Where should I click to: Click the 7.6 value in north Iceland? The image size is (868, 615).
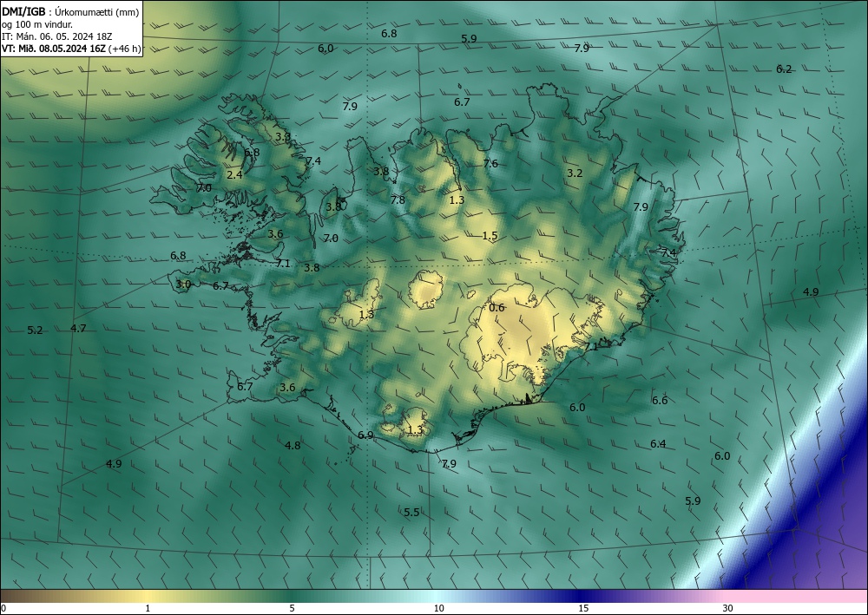[490, 163]
